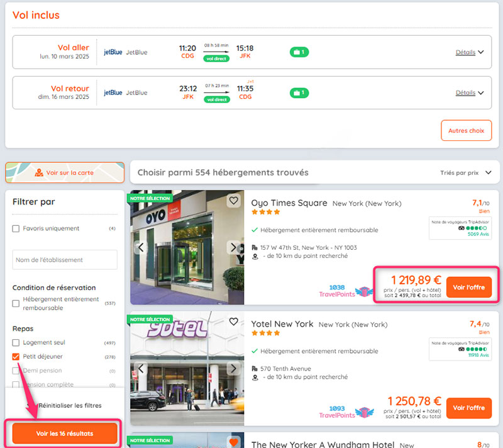Open Voir sur la carte map view
Viewport: 503px width, 448px height.
pos(65,172)
